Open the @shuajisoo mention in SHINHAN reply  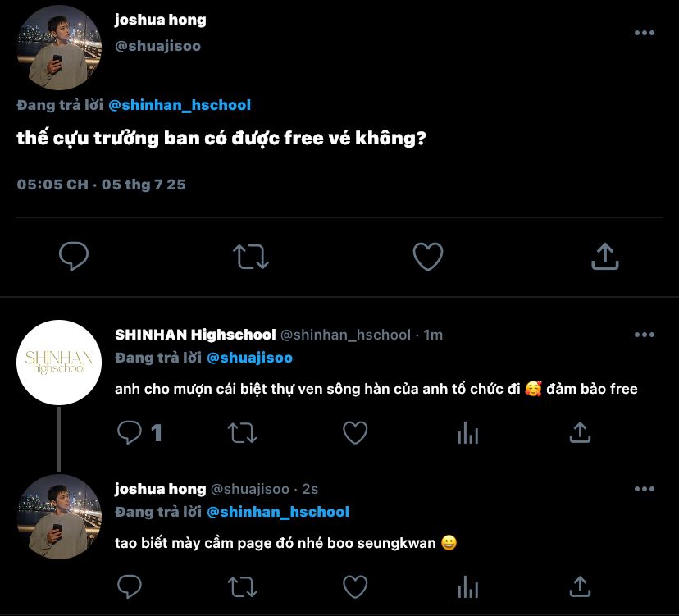249,358
